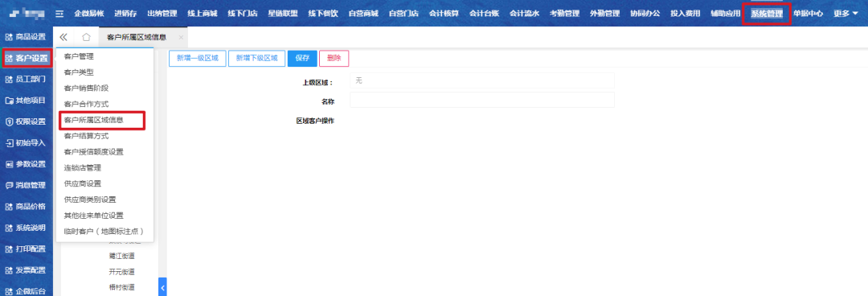Select 考勤管理 in the top menu
This screenshot has height=296, width=868.
565,14
